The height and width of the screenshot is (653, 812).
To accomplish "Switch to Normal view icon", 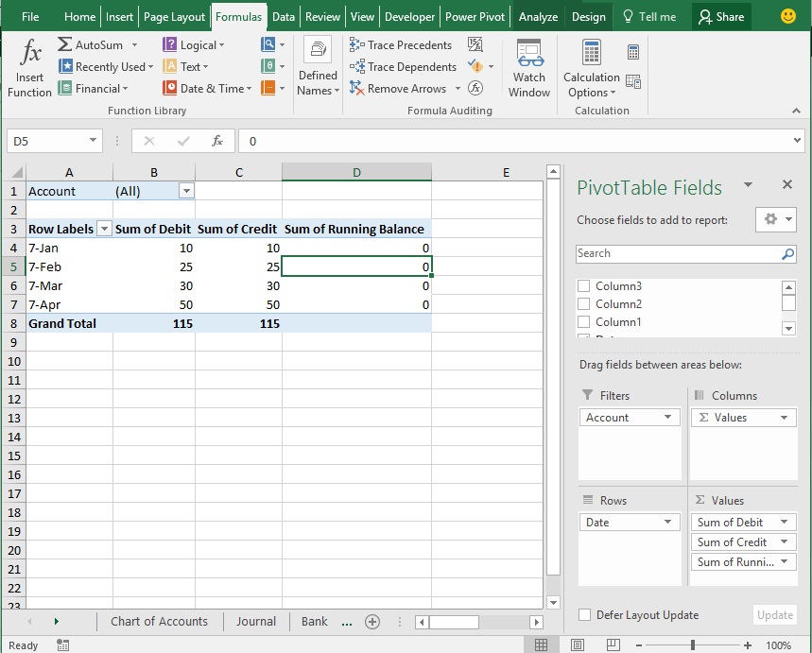I will 541,644.
